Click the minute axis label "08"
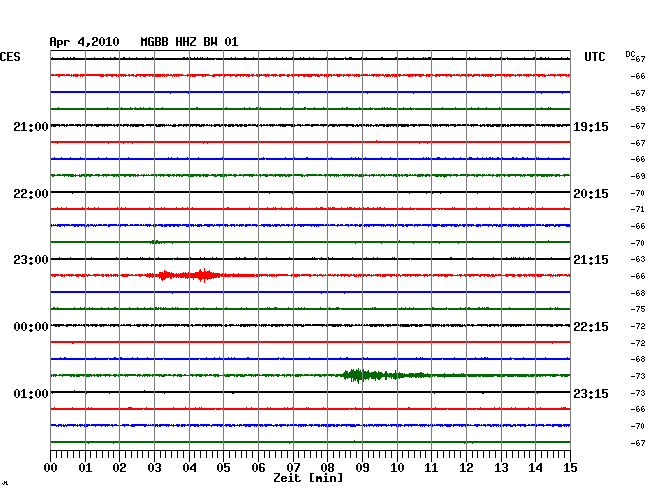This screenshot has height=494, width=650. click(327, 468)
